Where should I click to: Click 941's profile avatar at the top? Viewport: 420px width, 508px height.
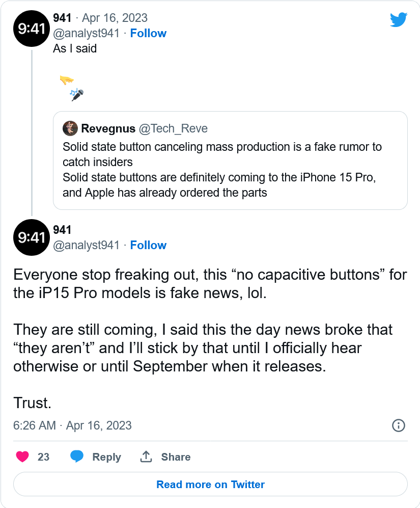(31, 29)
